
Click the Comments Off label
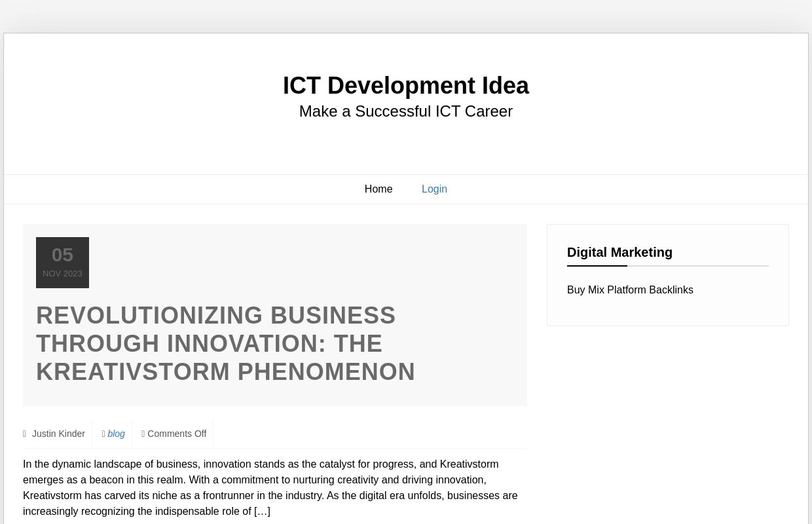177,434
